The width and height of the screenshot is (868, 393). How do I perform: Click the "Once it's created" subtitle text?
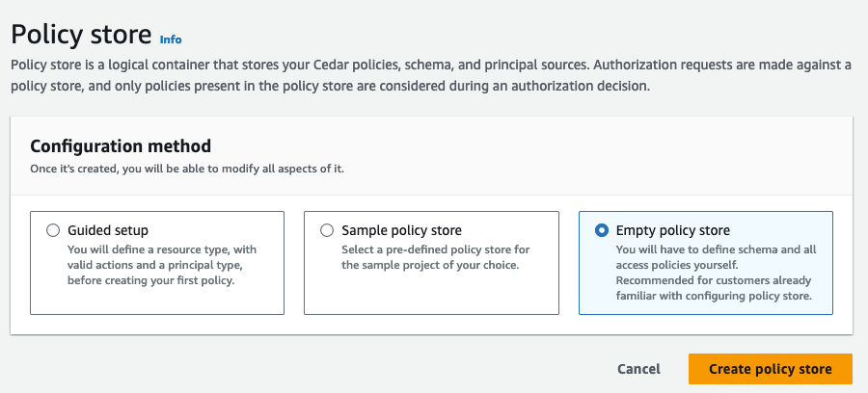(187, 169)
